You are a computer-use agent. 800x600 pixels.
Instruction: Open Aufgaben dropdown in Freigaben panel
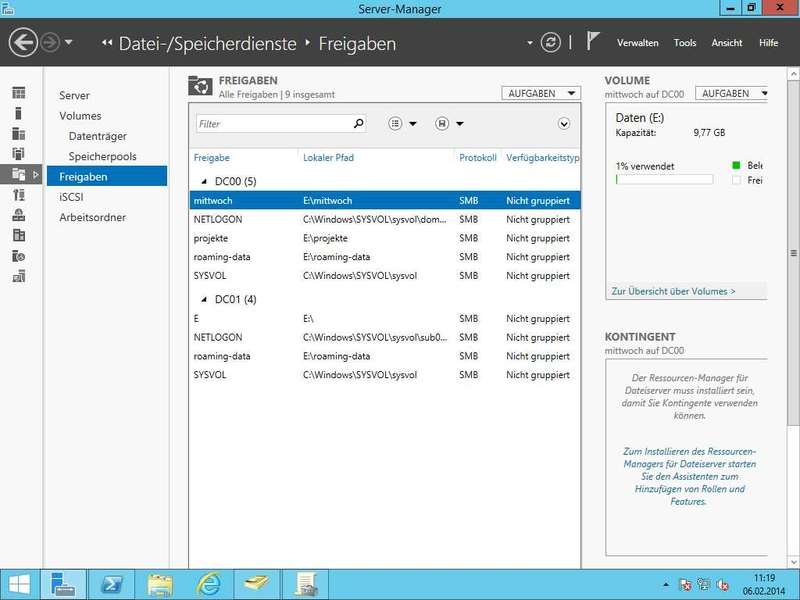(541, 93)
